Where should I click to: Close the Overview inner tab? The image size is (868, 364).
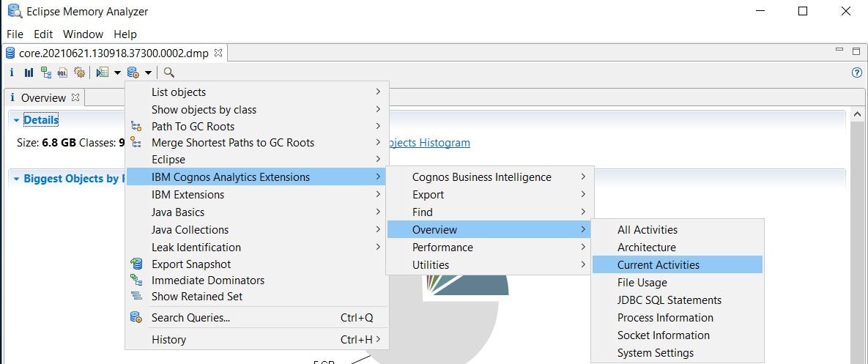click(x=75, y=97)
